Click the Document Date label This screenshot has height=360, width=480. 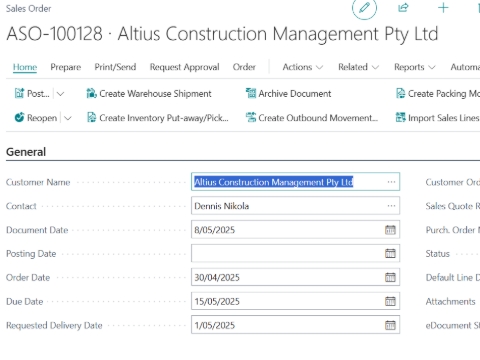coord(37,230)
